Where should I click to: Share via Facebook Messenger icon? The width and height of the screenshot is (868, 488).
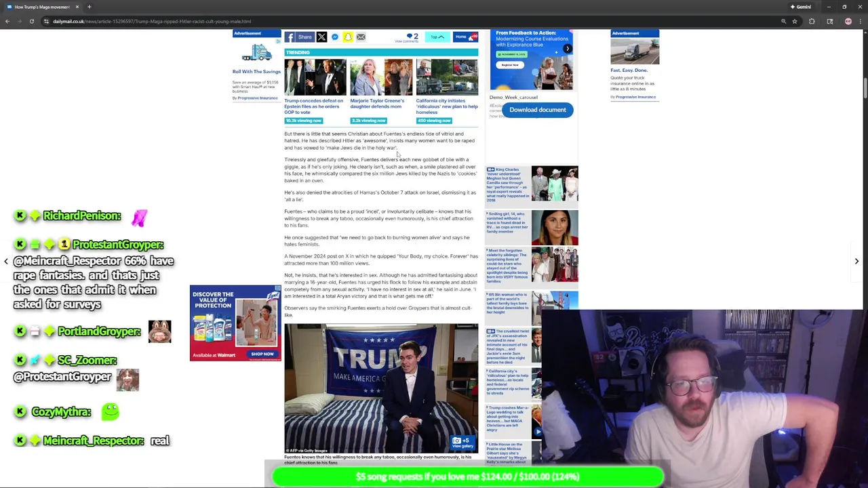pos(334,37)
